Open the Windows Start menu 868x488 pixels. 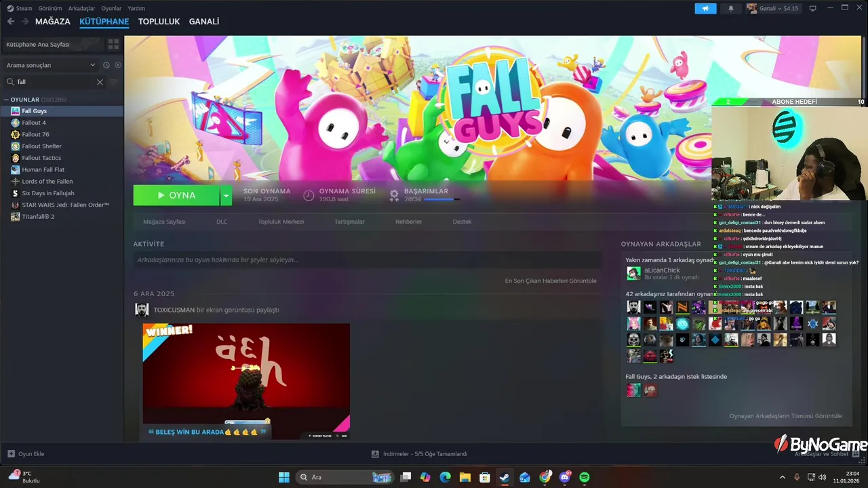tap(284, 477)
